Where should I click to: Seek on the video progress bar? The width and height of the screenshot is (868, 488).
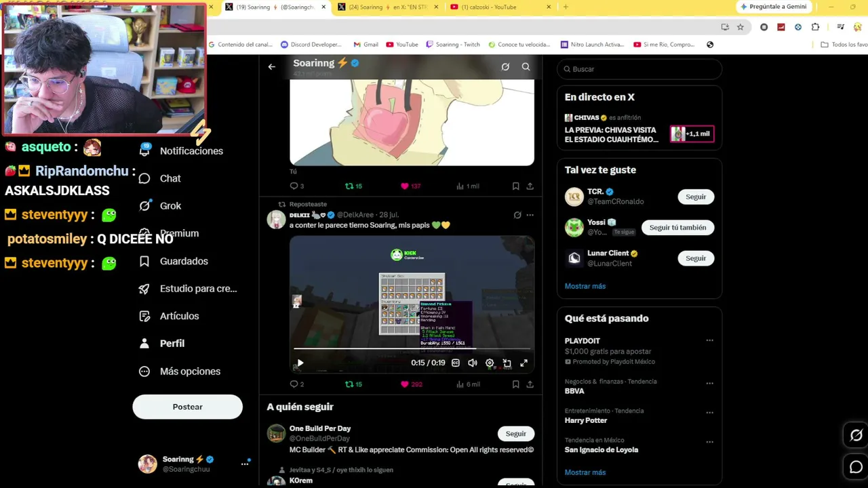pos(412,348)
